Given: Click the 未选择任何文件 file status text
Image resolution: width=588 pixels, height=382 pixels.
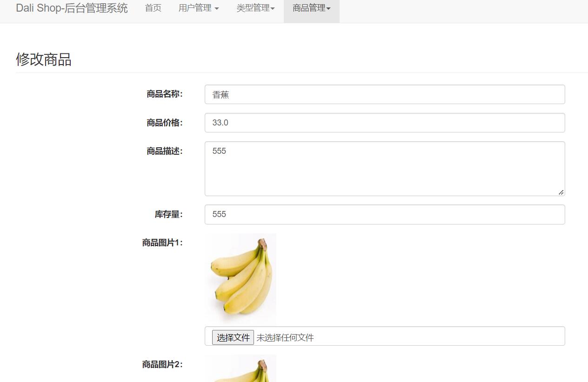Looking at the screenshot, I should coord(285,338).
